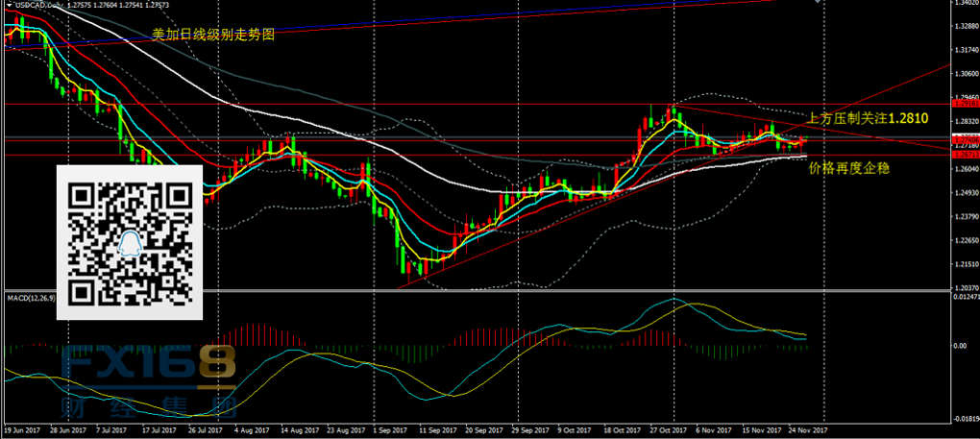
Task: Click the MACD 0.00 level label
Action: [958, 344]
